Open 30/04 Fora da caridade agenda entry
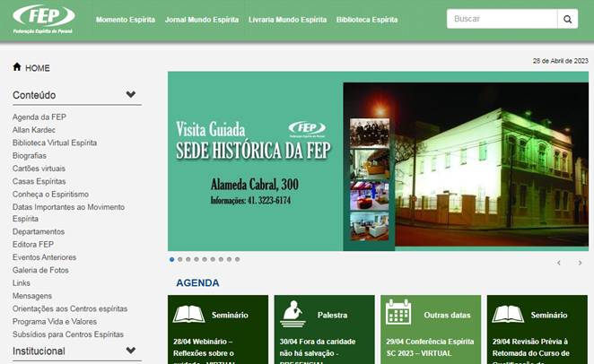Viewport: 594px width, 364px height. pyautogui.click(x=318, y=351)
